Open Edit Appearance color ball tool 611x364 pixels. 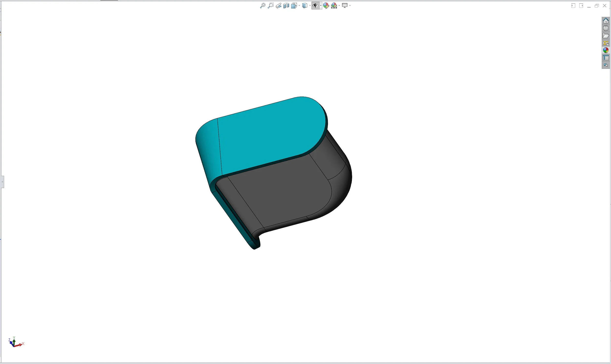[x=326, y=6]
